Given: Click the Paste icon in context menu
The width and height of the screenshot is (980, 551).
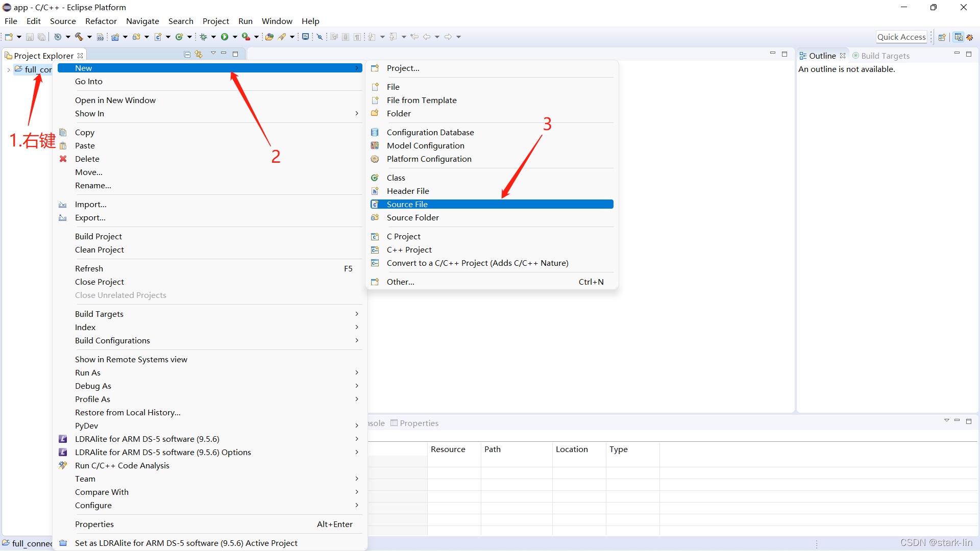Looking at the screenshot, I should tap(64, 145).
